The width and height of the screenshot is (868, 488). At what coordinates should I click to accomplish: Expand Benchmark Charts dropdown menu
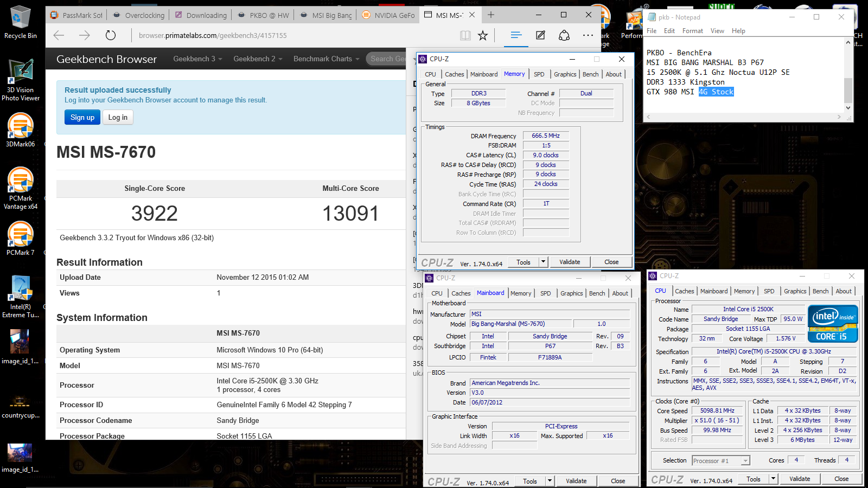click(327, 59)
